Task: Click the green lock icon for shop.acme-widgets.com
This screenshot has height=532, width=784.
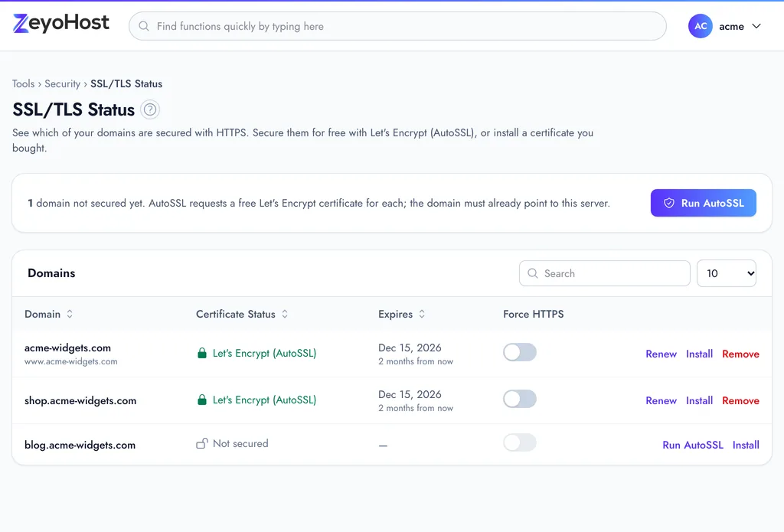Action: tap(202, 400)
